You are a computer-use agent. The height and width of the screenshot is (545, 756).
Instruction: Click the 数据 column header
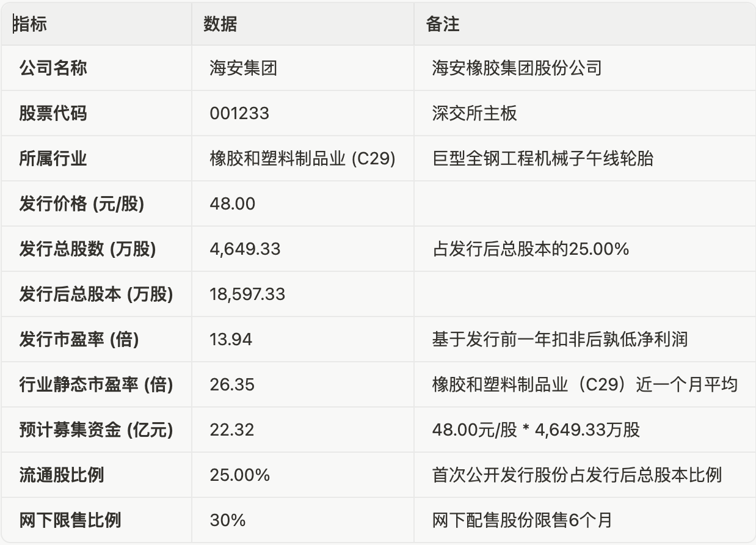(220, 24)
